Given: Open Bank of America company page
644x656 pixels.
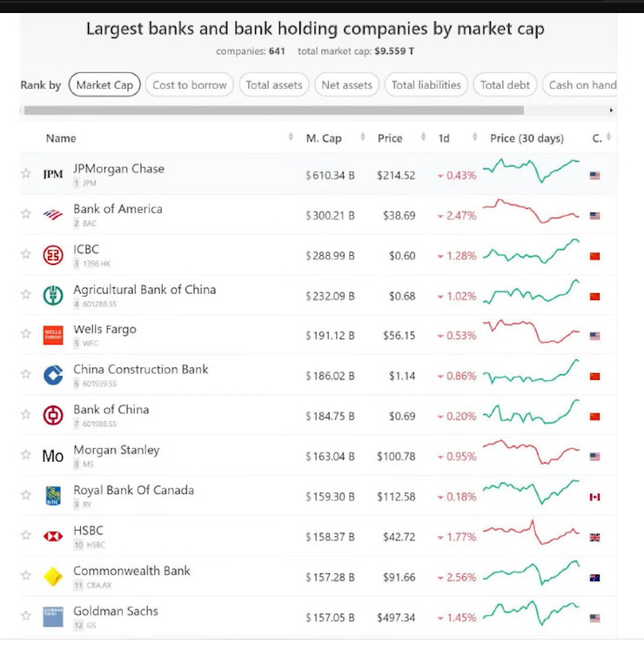Looking at the screenshot, I should pyautogui.click(x=118, y=209).
